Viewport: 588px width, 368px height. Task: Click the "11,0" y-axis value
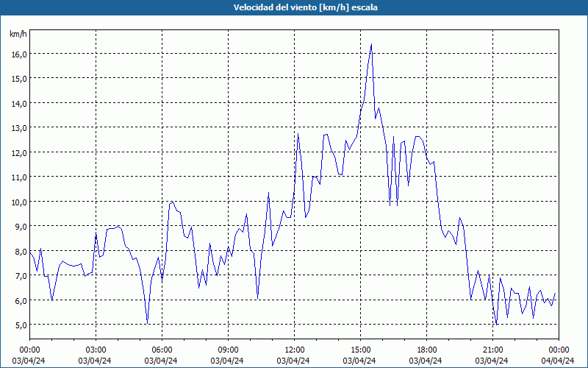click(19, 177)
